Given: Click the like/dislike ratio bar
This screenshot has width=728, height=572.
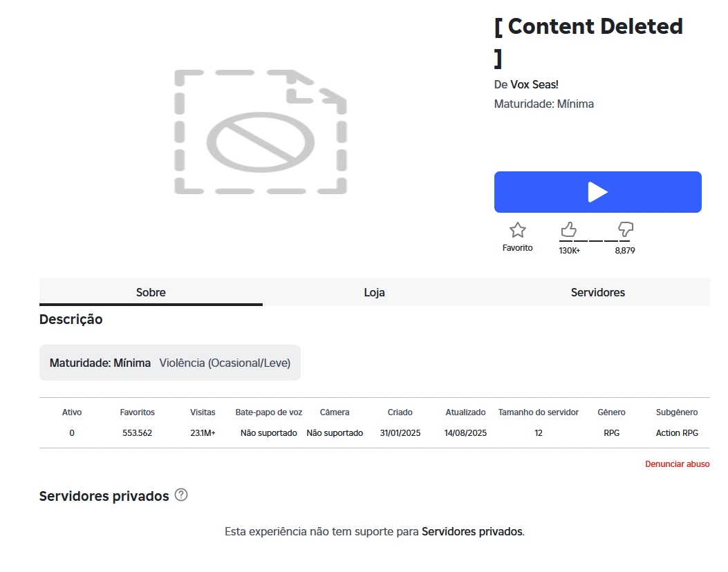Looking at the screenshot, I should 595,241.
